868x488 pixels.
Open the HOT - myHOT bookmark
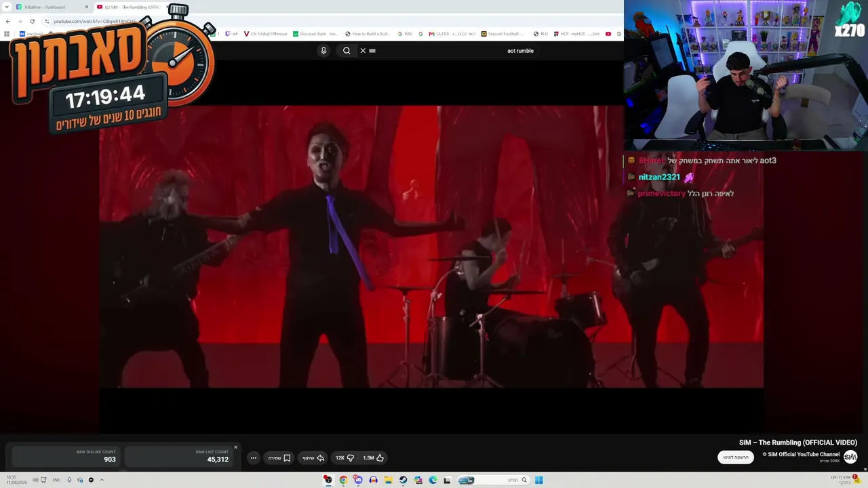click(576, 34)
